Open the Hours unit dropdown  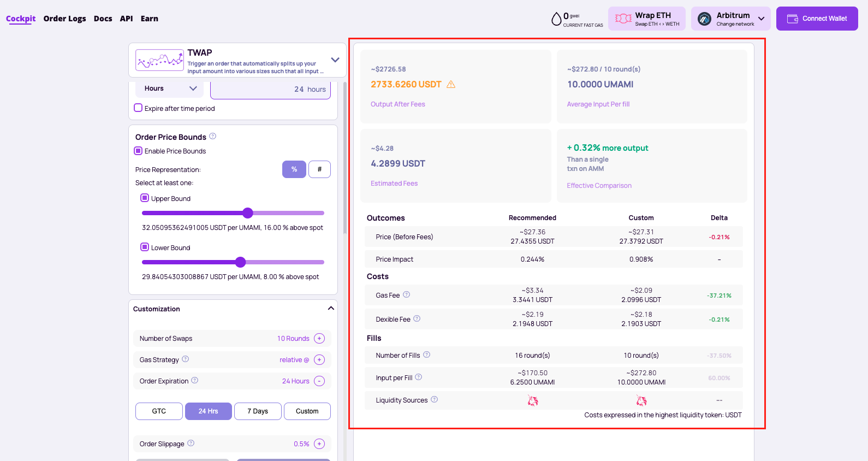click(x=169, y=88)
